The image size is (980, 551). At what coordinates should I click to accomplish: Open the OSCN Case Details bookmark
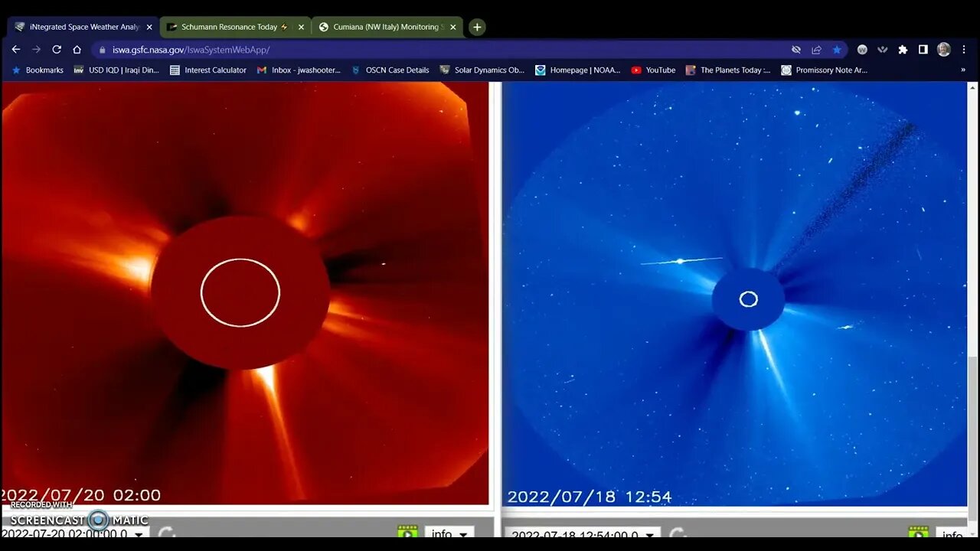point(390,70)
